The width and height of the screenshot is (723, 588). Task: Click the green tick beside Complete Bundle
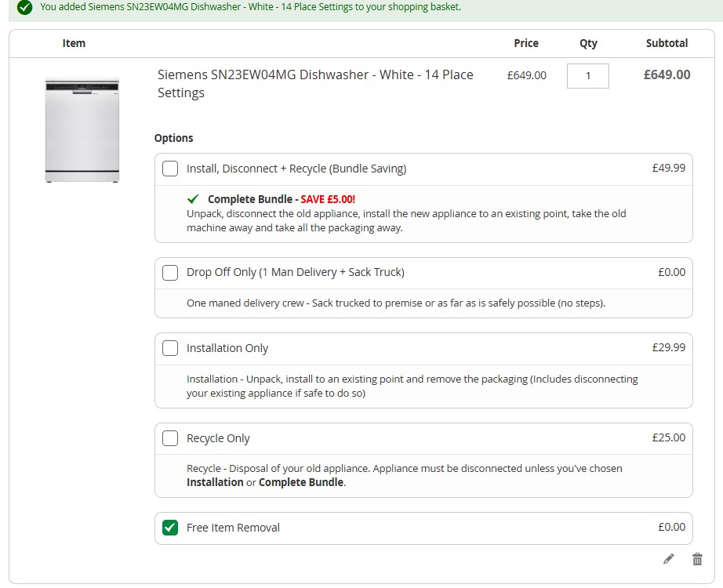pyautogui.click(x=194, y=199)
